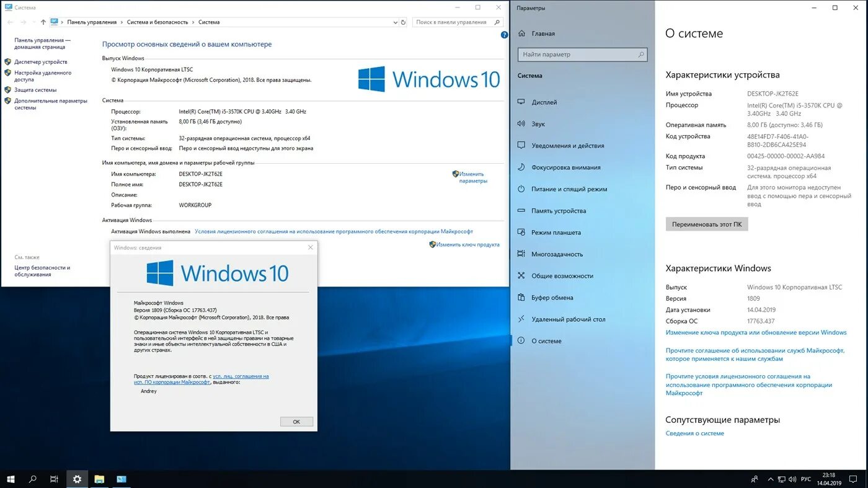Open Диспетчер устройств link
Image resolution: width=868 pixels, height=488 pixels.
click(x=41, y=62)
